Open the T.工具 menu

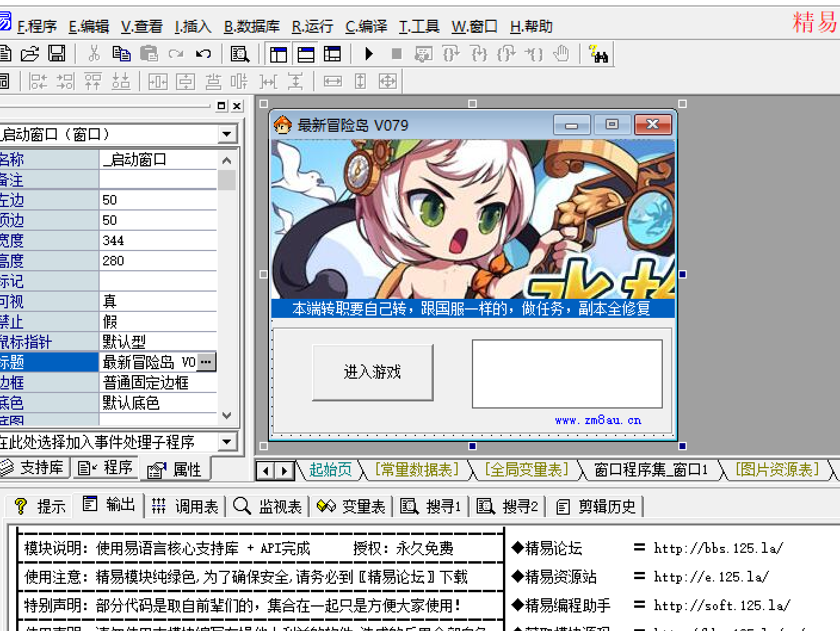pyautogui.click(x=419, y=26)
